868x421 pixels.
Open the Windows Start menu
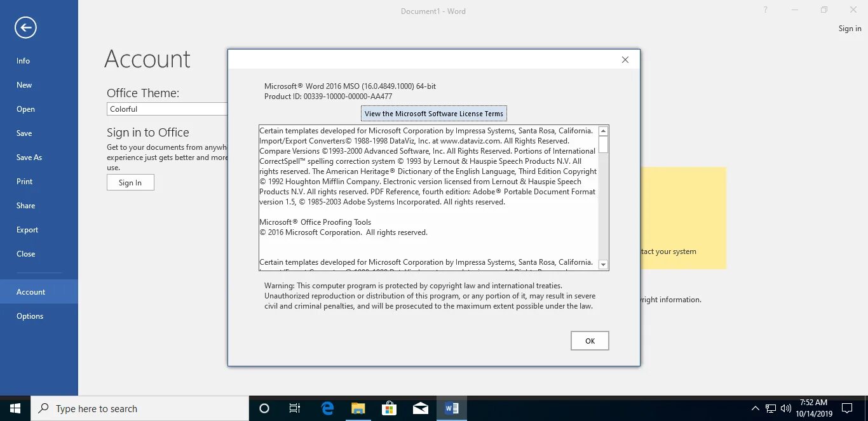pos(15,408)
